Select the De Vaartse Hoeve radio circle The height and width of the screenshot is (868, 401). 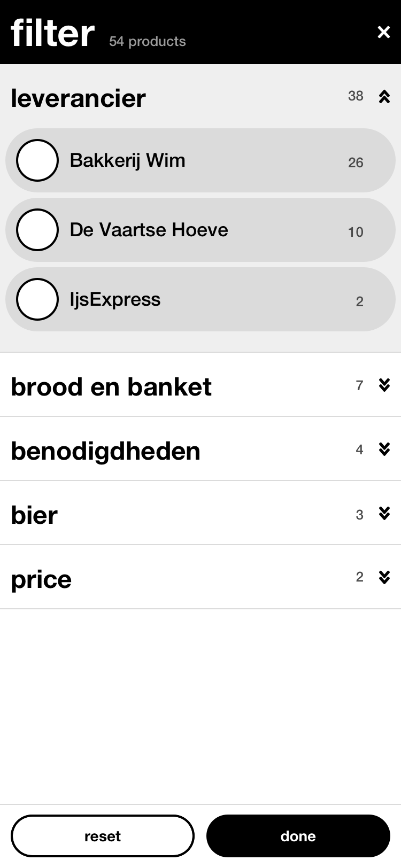coord(37,230)
